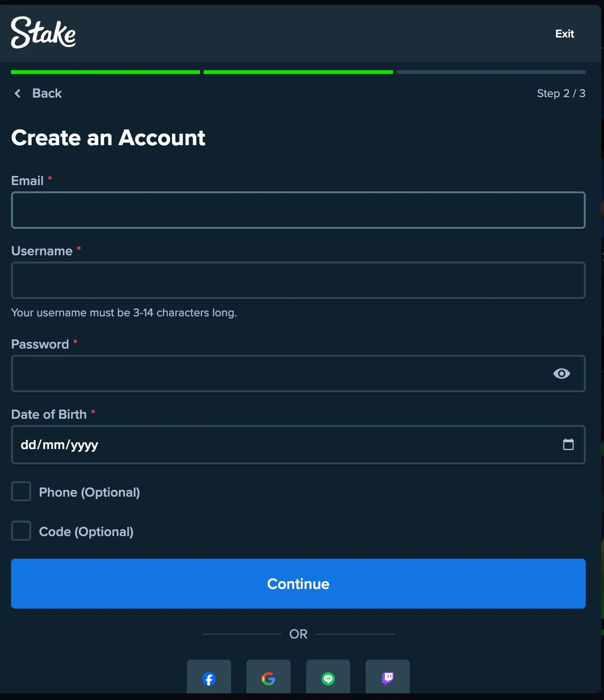Click the 'Date of Birth' field label

tap(49, 414)
